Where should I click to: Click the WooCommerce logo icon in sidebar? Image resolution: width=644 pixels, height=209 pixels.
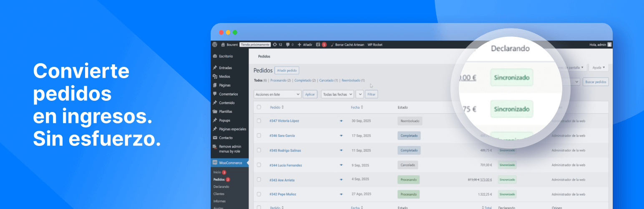pyautogui.click(x=215, y=163)
